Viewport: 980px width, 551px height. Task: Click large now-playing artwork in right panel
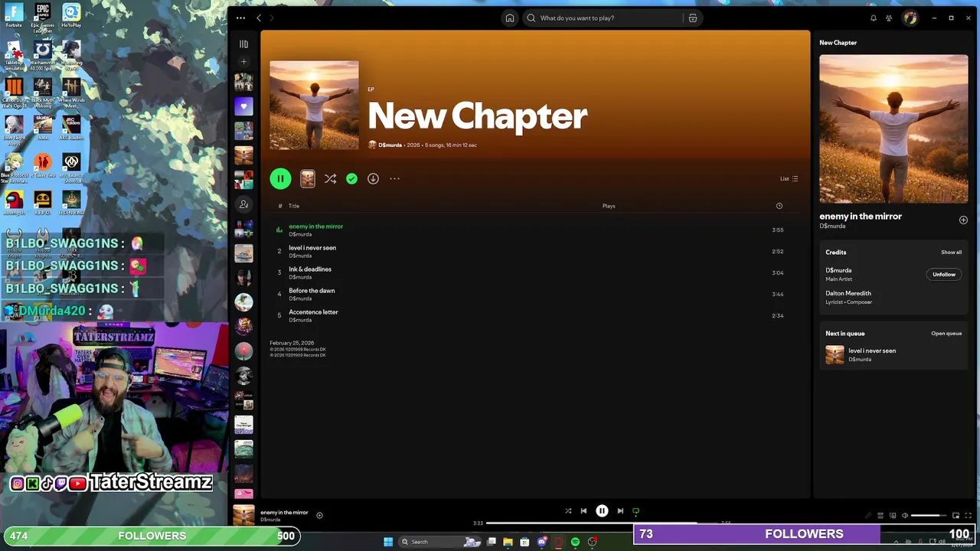tap(893, 129)
